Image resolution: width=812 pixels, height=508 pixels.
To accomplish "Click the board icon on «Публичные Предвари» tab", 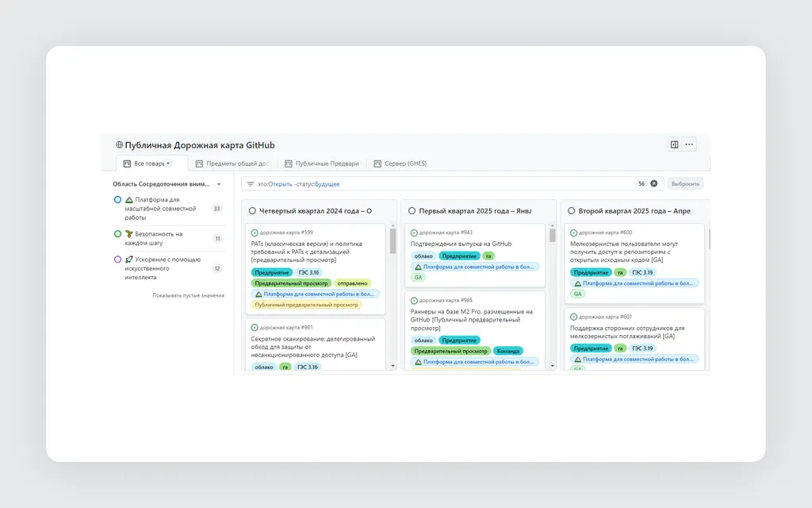I will pos(289,164).
